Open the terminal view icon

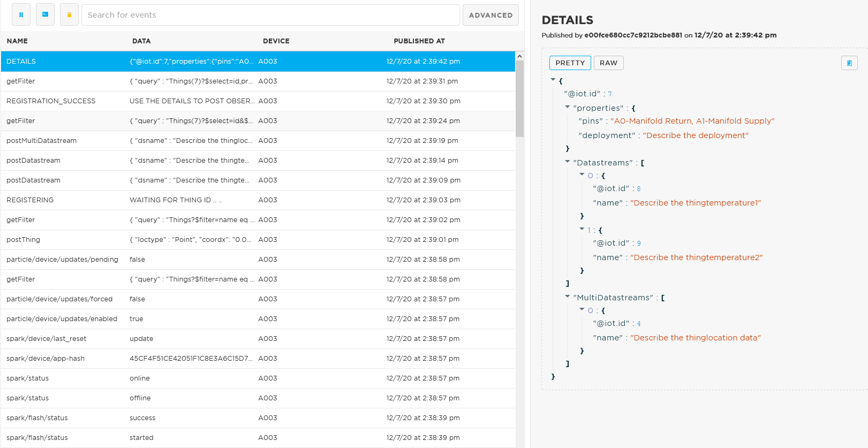pos(45,15)
